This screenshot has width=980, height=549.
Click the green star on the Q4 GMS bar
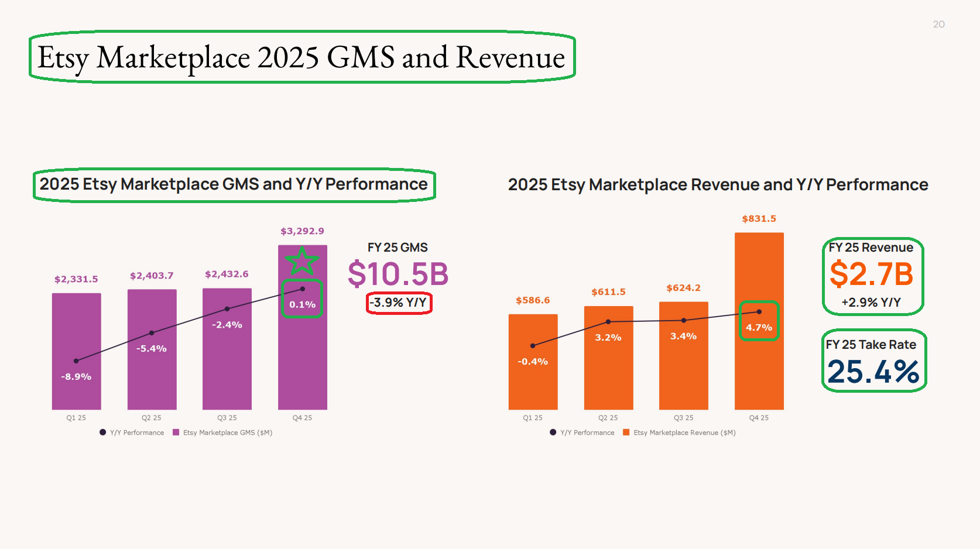pos(302,260)
